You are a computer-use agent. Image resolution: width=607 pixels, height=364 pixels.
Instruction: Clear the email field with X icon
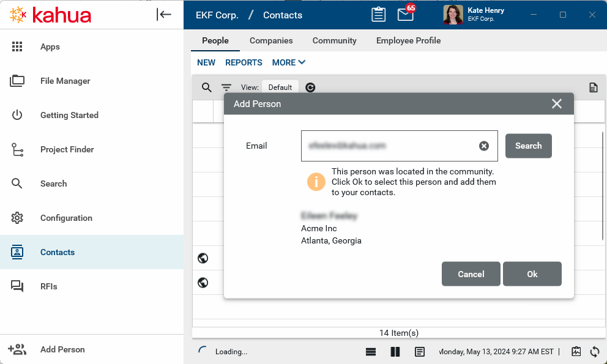(x=484, y=146)
